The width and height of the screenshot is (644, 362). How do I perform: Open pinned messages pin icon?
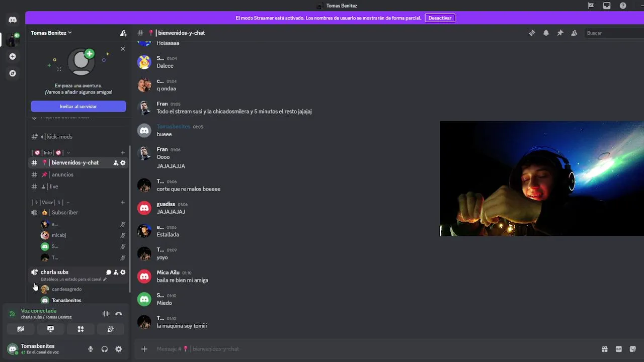tap(560, 33)
